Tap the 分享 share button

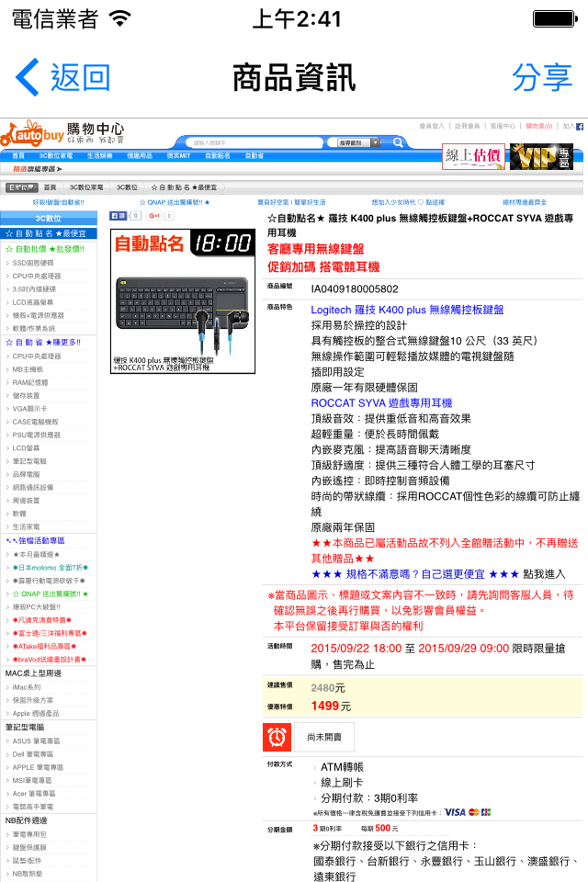tap(542, 77)
